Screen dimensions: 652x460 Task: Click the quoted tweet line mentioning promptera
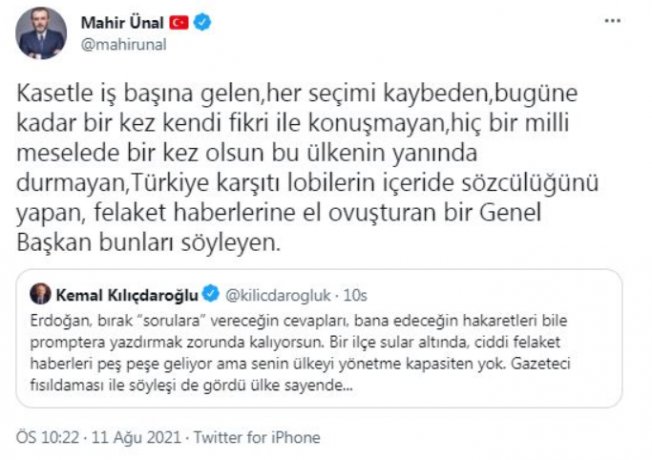click(x=295, y=342)
